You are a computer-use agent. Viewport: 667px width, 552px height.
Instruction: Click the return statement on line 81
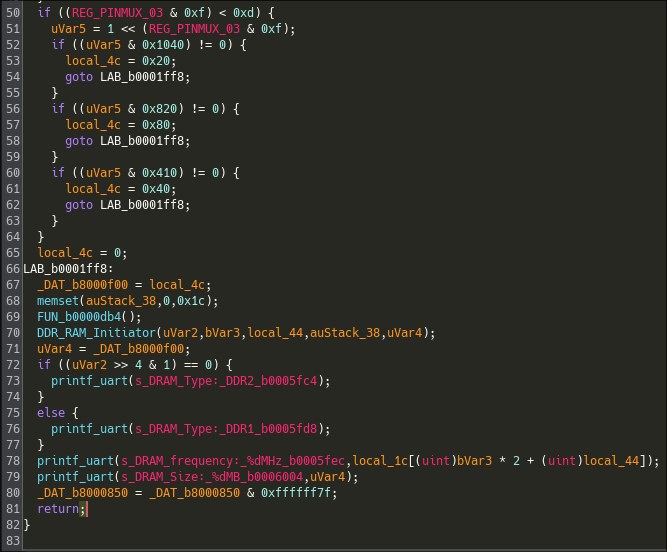[x=58, y=508]
